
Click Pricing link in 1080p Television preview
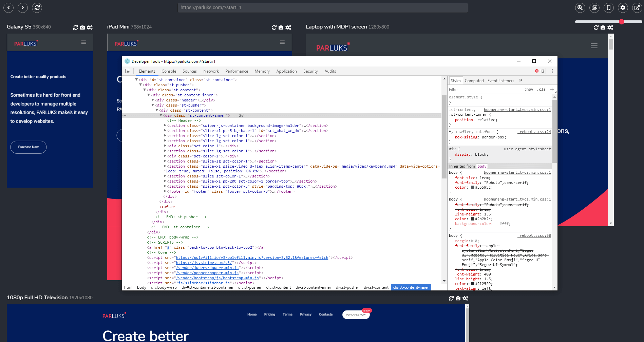[x=270, y=315]
